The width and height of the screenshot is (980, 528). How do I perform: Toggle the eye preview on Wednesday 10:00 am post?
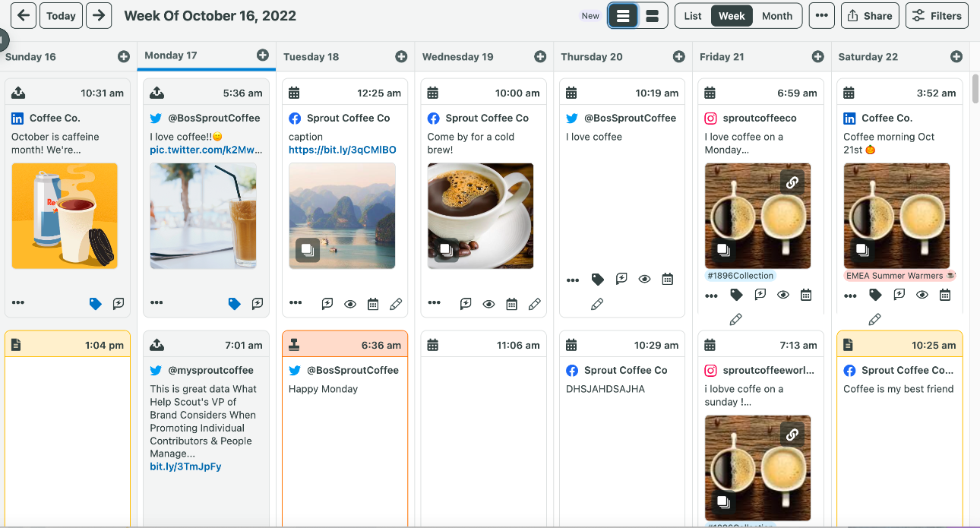(489, 304)
